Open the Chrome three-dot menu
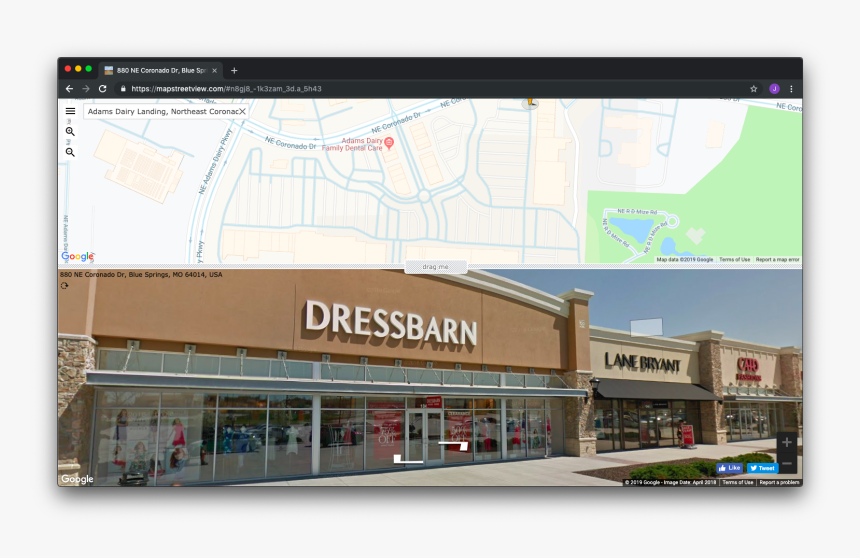The height and width of the screenshot is (558, 860). pos(791,88)
